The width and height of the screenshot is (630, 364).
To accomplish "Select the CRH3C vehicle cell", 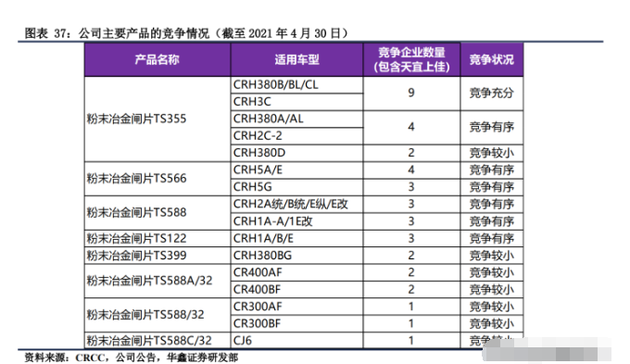I will (296, 102).
